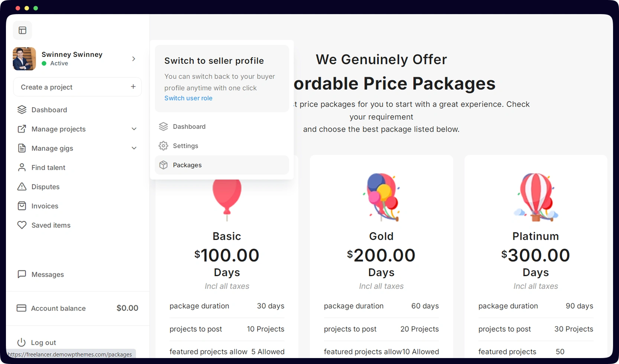Expand the Manage gigs submenu
619x364 pixels.
(x=134, y=148)
